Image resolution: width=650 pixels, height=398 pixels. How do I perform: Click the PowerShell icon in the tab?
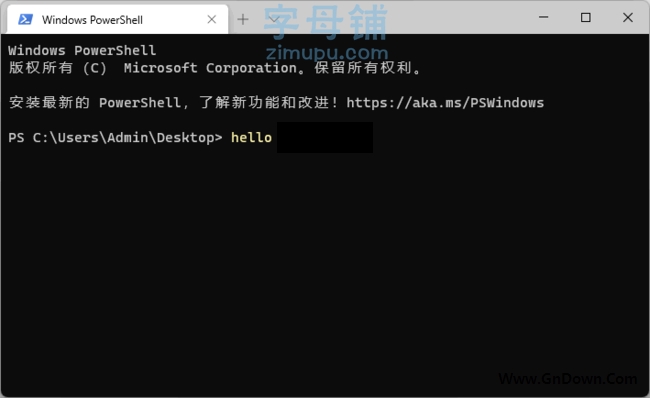[25, 19]
